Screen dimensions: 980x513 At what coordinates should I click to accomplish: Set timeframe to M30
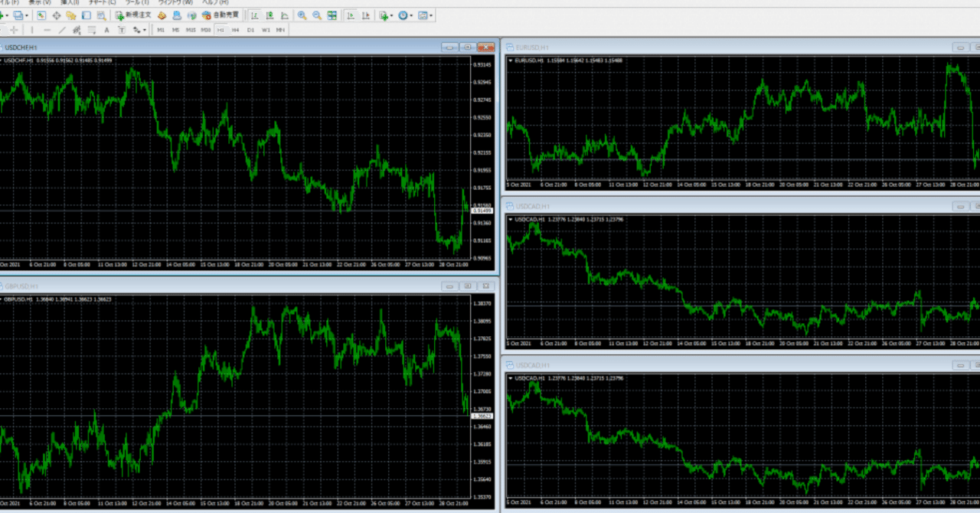pos(206,30)
